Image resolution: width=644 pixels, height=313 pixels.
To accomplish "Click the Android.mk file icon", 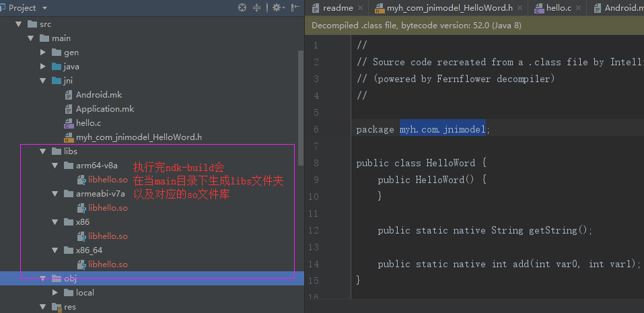I will pos(69,95).
